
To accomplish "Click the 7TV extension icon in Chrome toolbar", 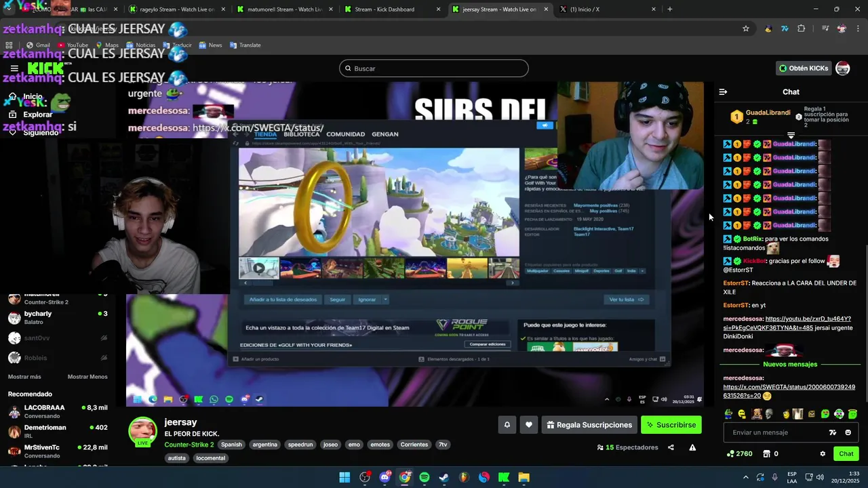I will (x=785, y=28).
